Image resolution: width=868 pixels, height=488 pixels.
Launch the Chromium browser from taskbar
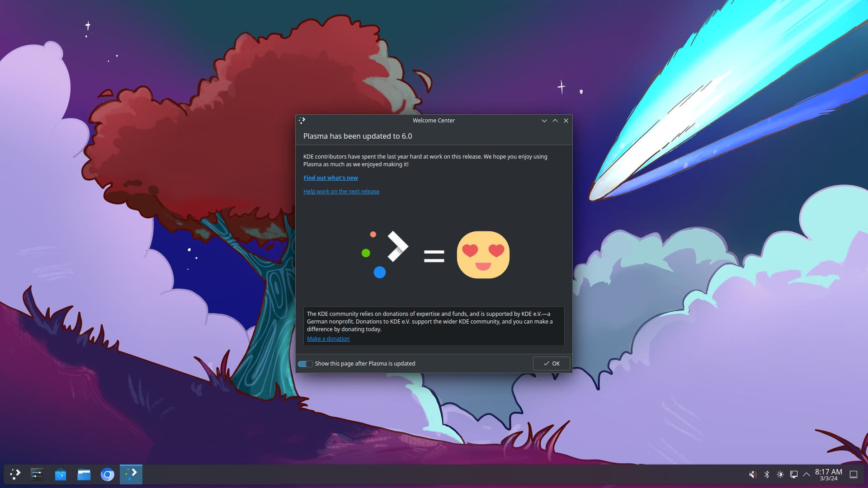point(107,474)
